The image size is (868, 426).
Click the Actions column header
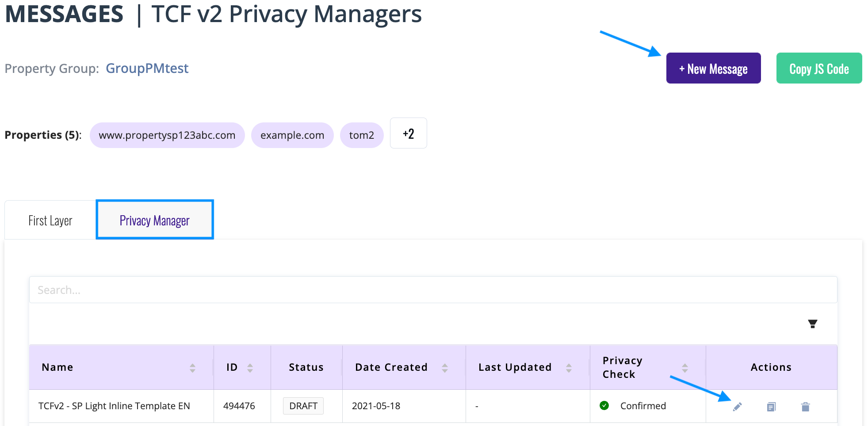[771, 367]
